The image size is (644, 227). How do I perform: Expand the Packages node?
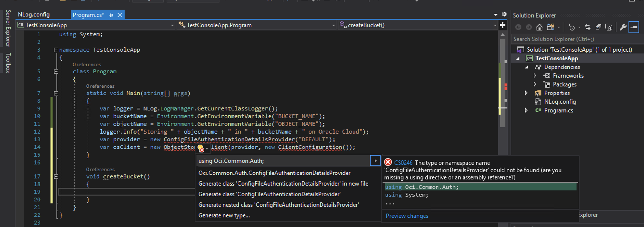pos(535,84)
